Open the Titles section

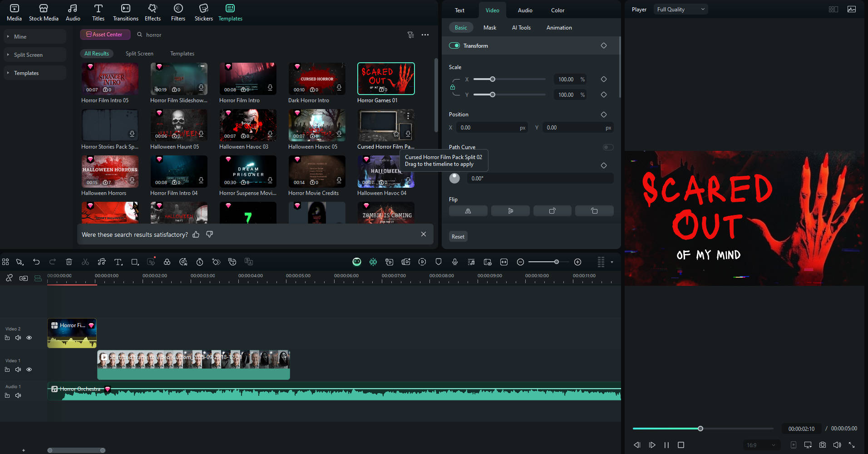[x=98, y=12]
